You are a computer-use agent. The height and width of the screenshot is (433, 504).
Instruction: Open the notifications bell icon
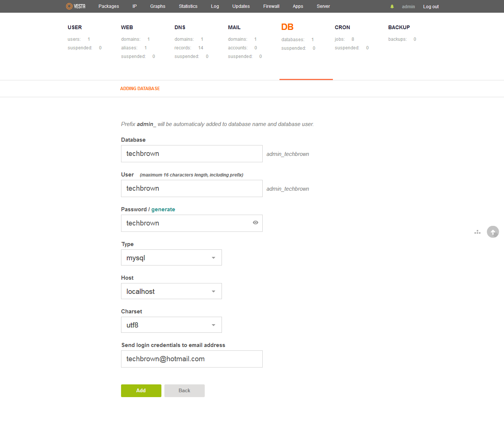392,7
